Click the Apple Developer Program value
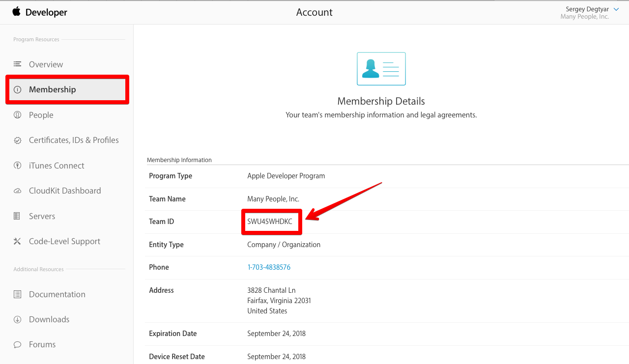629x364 pixels. (x=286, y=176)
